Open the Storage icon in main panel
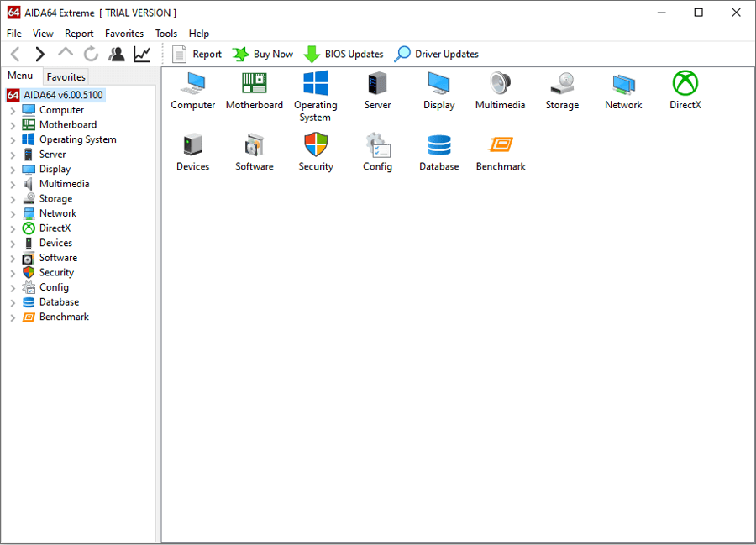 pos(562,84)
